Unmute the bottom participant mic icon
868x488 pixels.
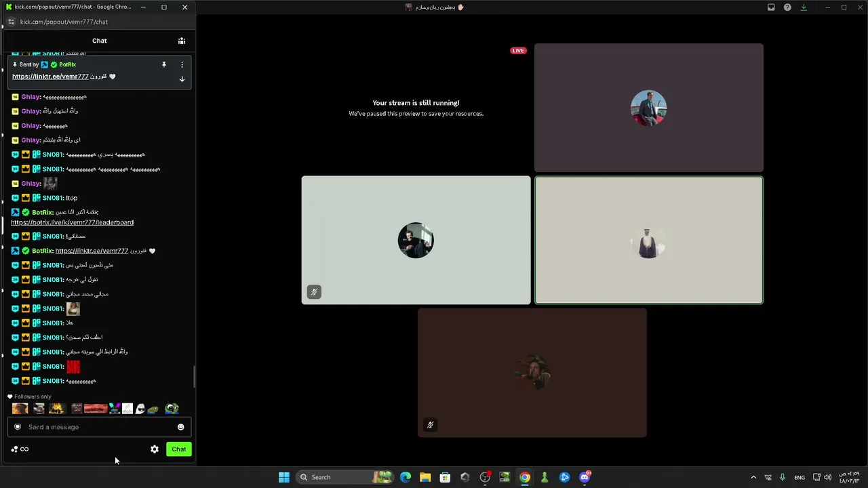[430, 425]
